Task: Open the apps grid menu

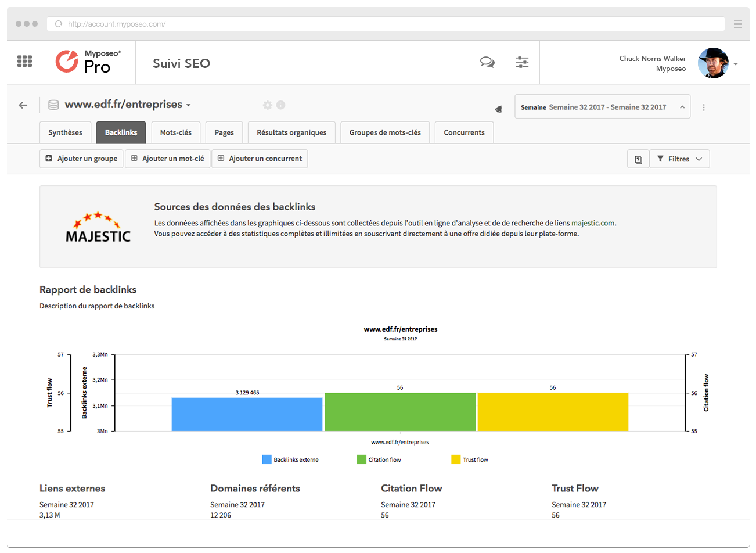Action: [24, 61]
